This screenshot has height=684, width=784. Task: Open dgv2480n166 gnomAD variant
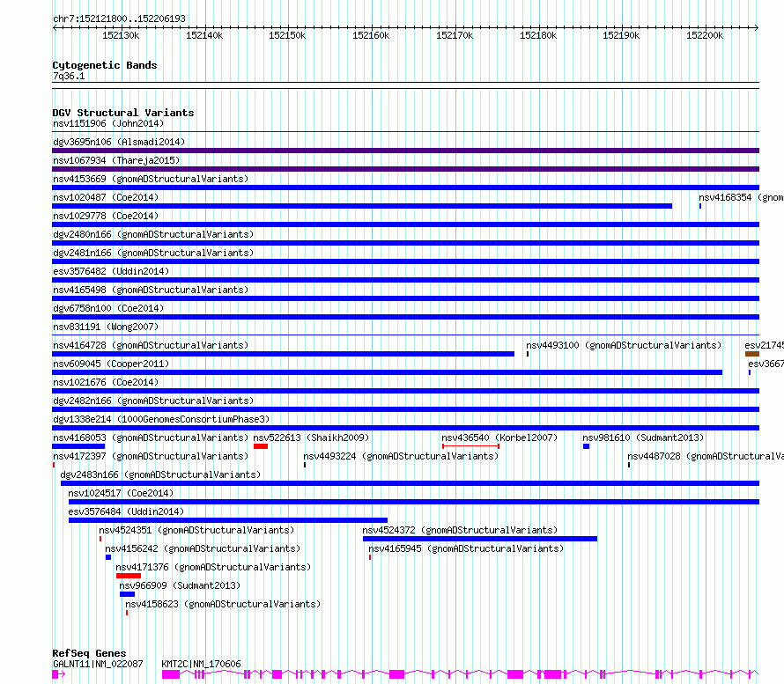coord(405,243)
